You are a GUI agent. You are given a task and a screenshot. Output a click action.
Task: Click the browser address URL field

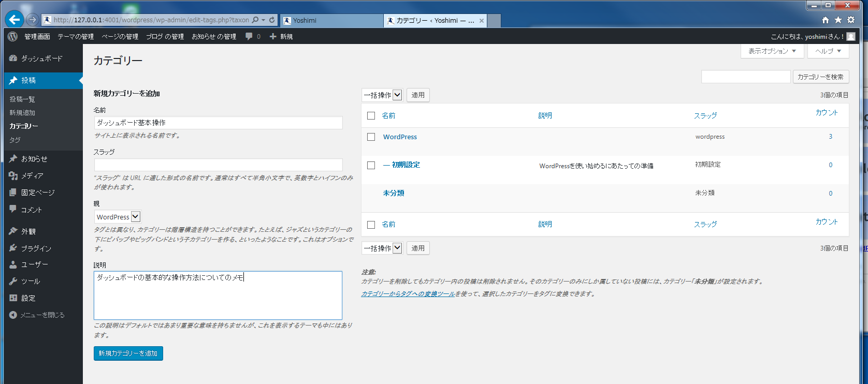tap(151, 20)
